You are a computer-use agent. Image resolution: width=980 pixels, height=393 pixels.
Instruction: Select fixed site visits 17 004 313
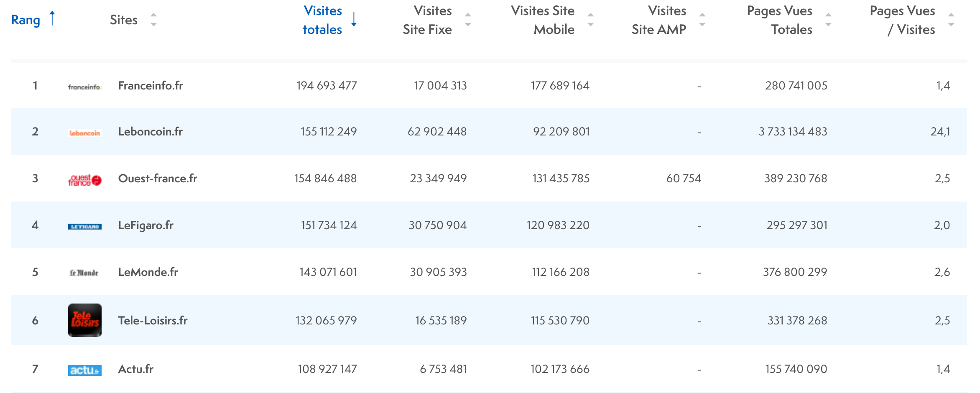point(440,86)
